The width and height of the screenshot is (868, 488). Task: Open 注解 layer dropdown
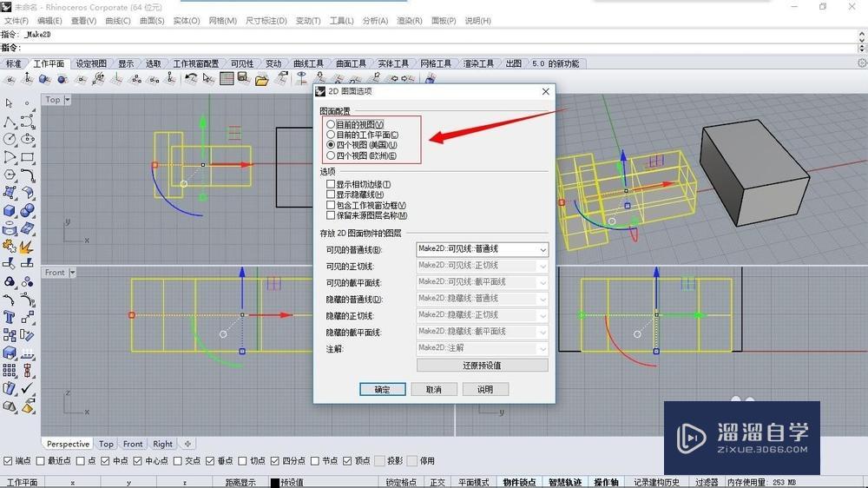tap(482, 348)
